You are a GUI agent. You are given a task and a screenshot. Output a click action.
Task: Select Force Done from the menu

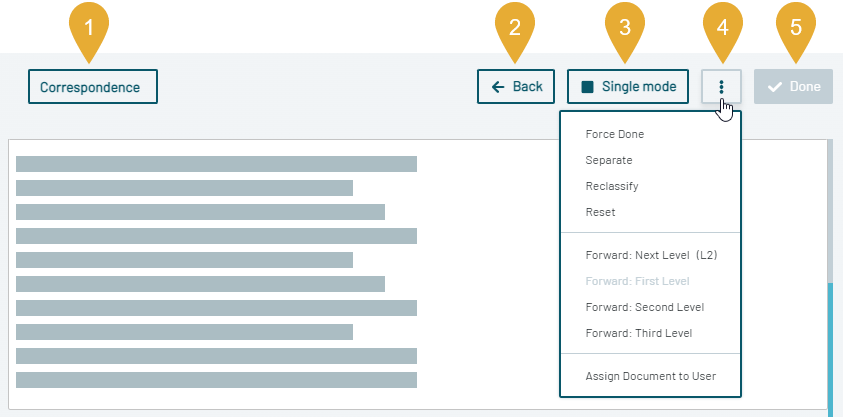click(x=614, y=134)
